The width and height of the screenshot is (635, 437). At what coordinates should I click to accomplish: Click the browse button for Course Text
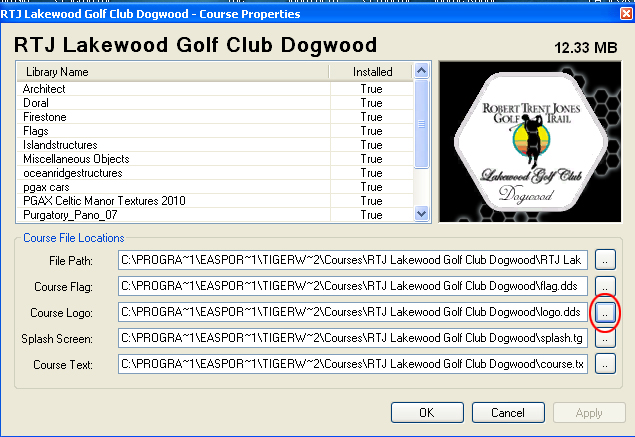[x=605, y=364]
